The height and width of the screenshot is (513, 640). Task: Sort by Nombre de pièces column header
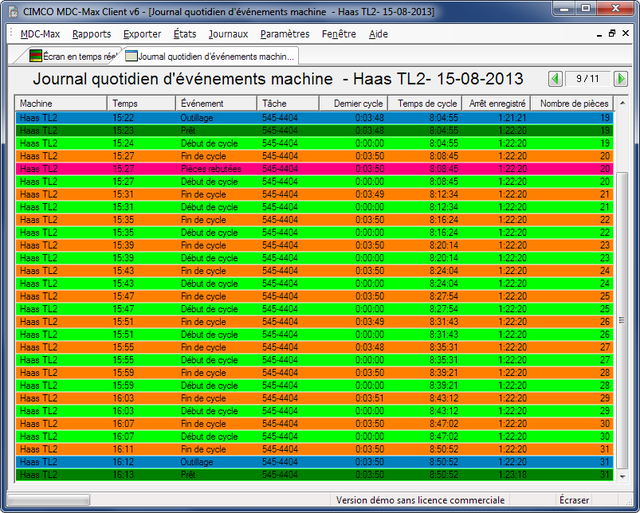572,104
